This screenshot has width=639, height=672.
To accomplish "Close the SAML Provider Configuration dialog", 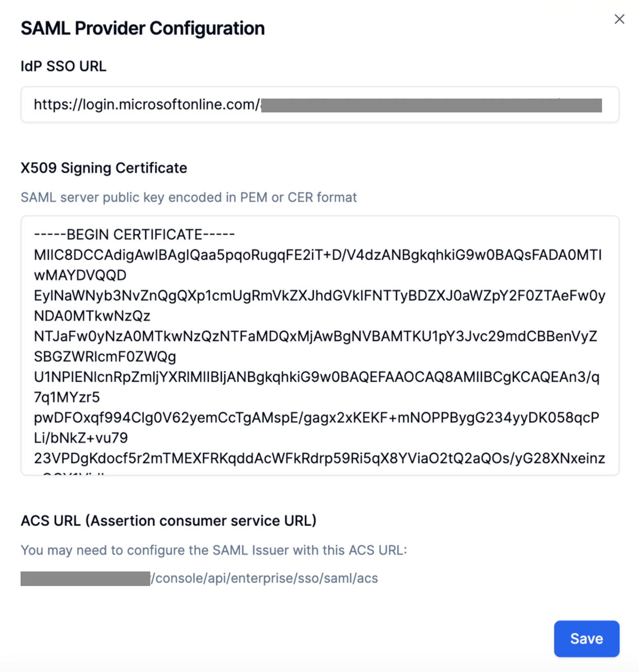I will pos(619,19).
